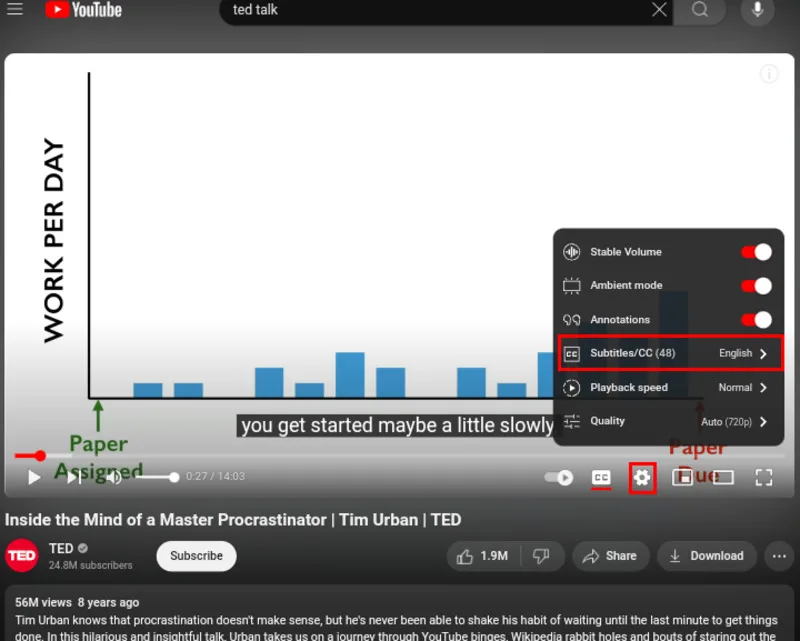Screen dimensions: 800x641
Task: Subscribe to the TED channel
Action: point(196,556)
